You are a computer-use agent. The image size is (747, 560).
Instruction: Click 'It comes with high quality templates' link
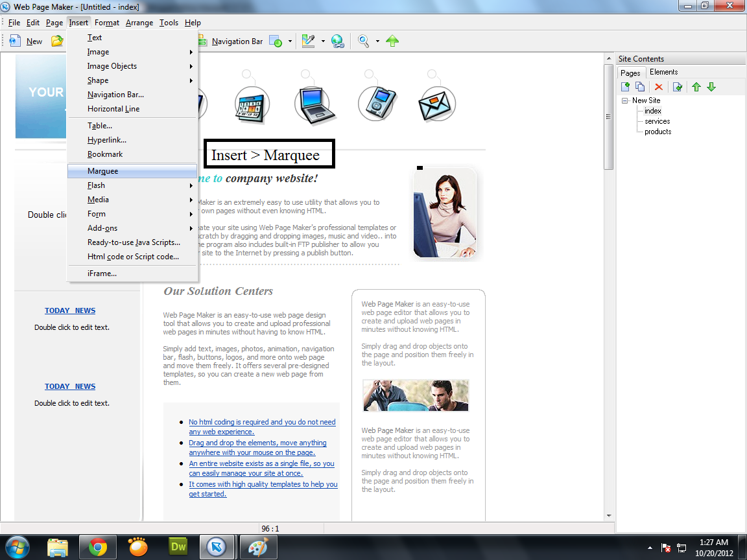(263, 489)
